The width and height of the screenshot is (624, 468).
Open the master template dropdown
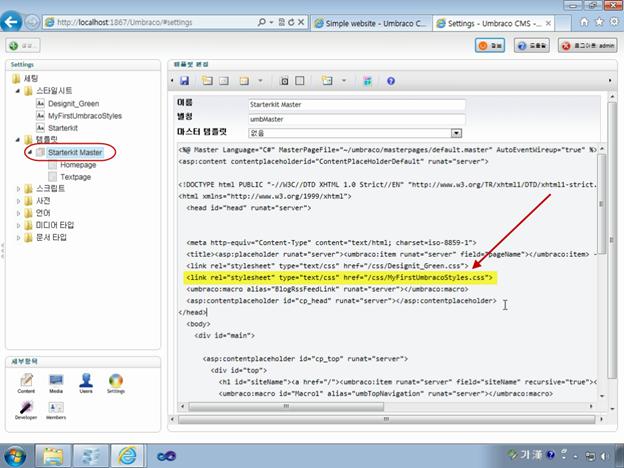coord(456,133)
